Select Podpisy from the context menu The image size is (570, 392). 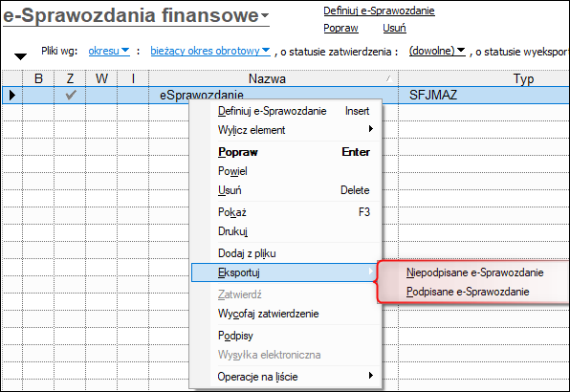235,336
